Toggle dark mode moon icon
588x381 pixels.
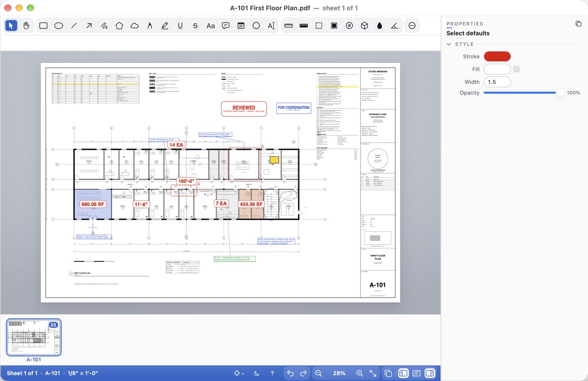click(257, 373)
